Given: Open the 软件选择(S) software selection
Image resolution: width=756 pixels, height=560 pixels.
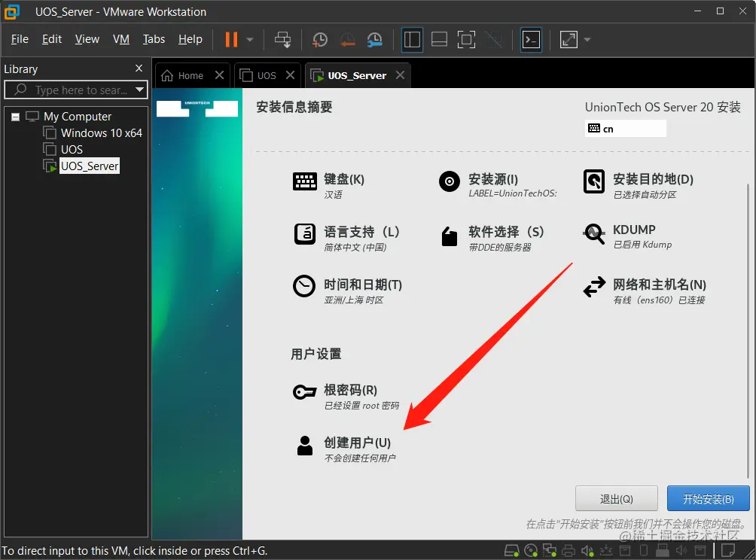Looking at the screenshot, I should pyautogui.click(x=492, y=238).
